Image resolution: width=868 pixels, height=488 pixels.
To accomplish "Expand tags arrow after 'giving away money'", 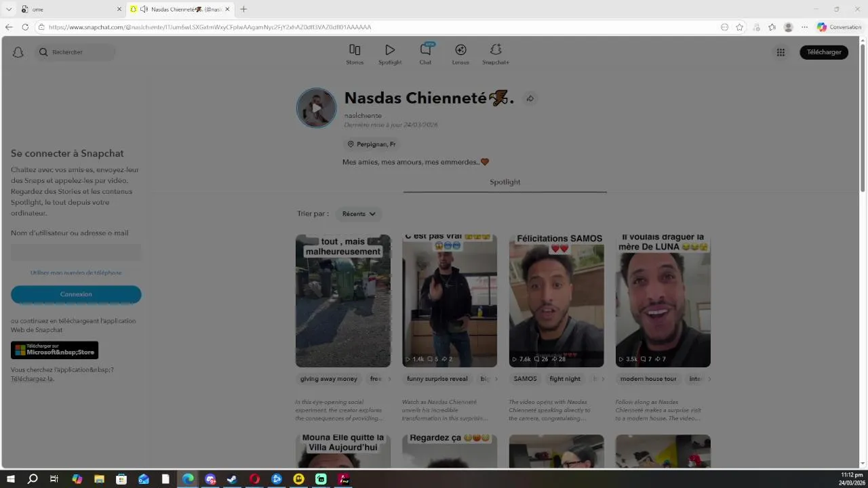I will click(x=389, y=379).
